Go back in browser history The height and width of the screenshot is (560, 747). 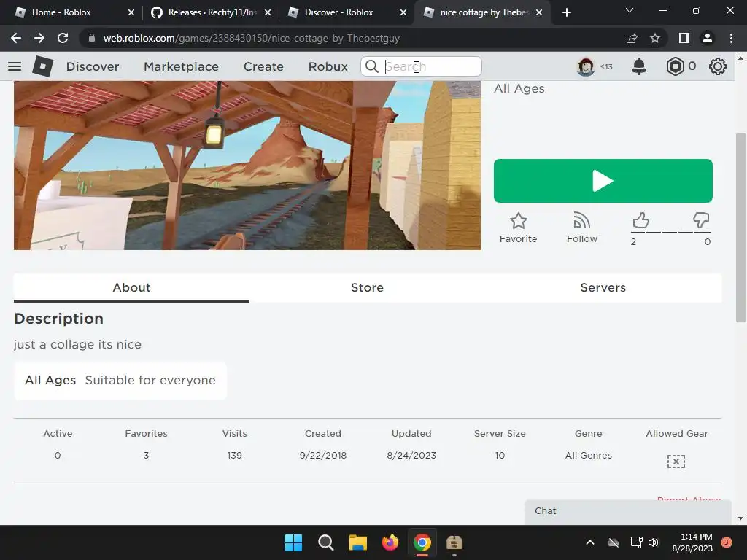coord(16,38)
